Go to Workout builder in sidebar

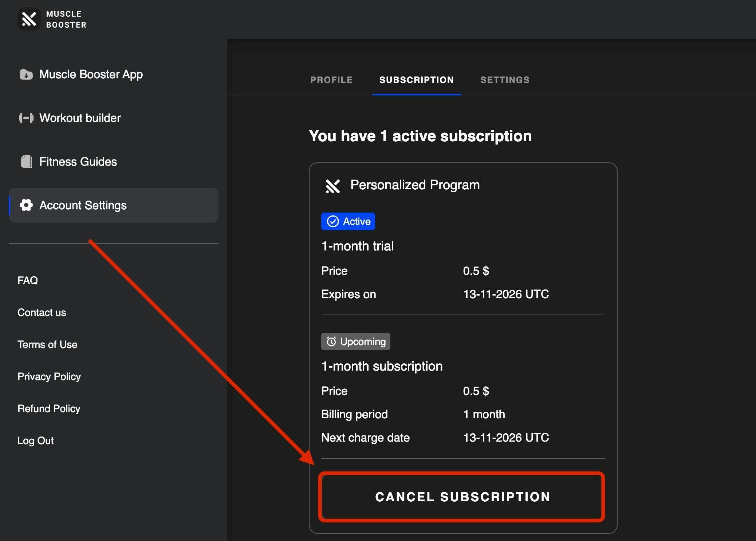[80, 118]
